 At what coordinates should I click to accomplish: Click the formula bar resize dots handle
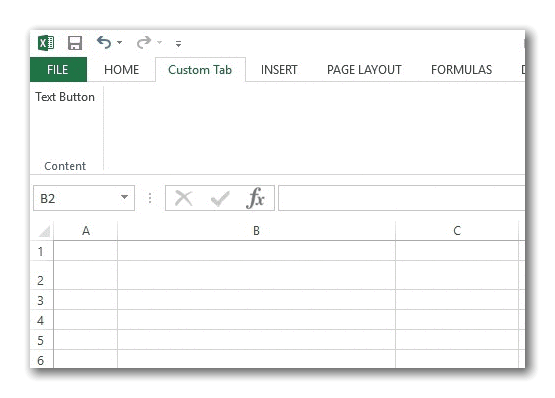[x=150, y=198]
